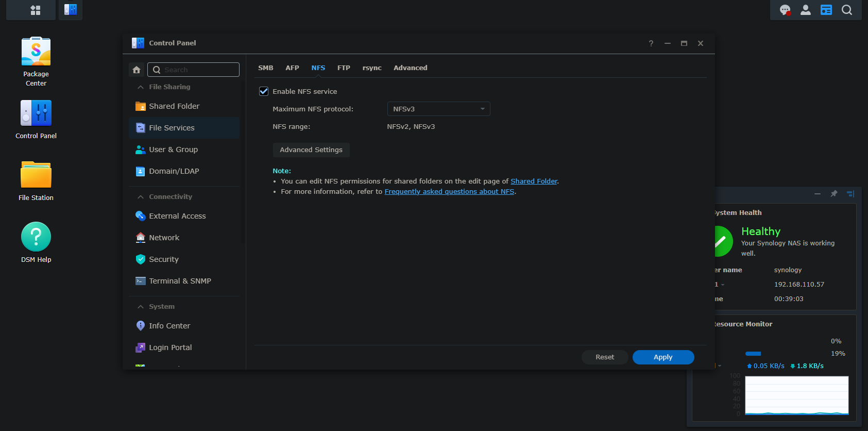This screenshot has width=868, height=431.
Task: Open Package Center desktop icon
Action: pyautogui.click(x=36, y=52)
